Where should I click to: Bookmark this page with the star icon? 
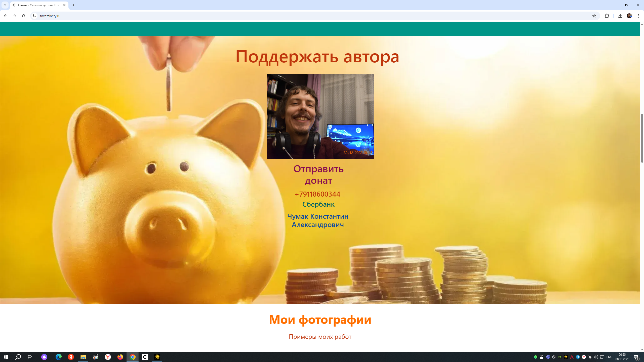pyautogui.click(x=594, y=16)
